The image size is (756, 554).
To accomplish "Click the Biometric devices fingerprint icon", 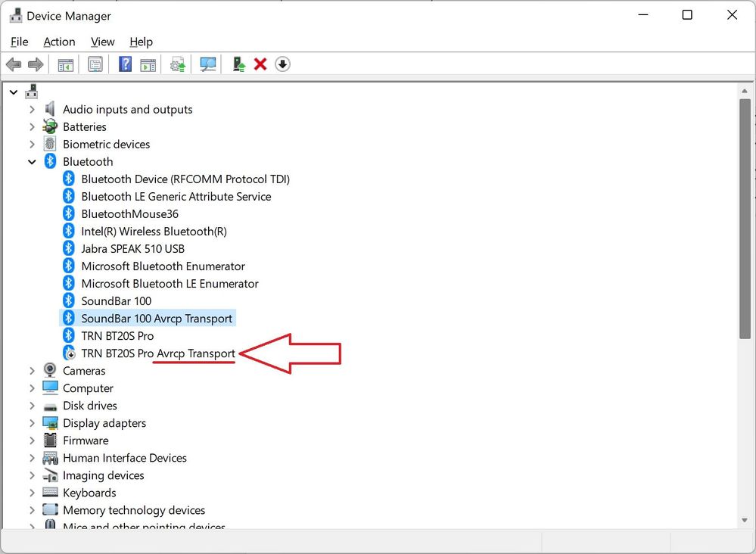I will 50,144.
